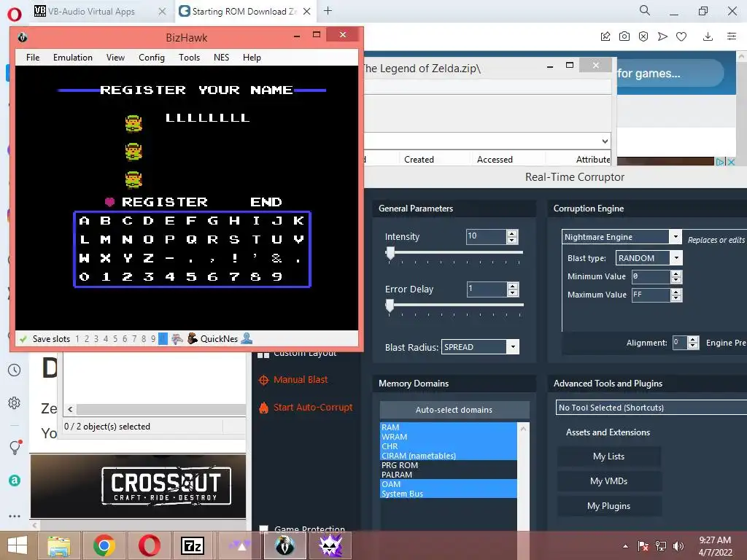Screen dimensions: 747x560
Task: Click the Opera send flow arrow icon
Action: tap(662, 36)
